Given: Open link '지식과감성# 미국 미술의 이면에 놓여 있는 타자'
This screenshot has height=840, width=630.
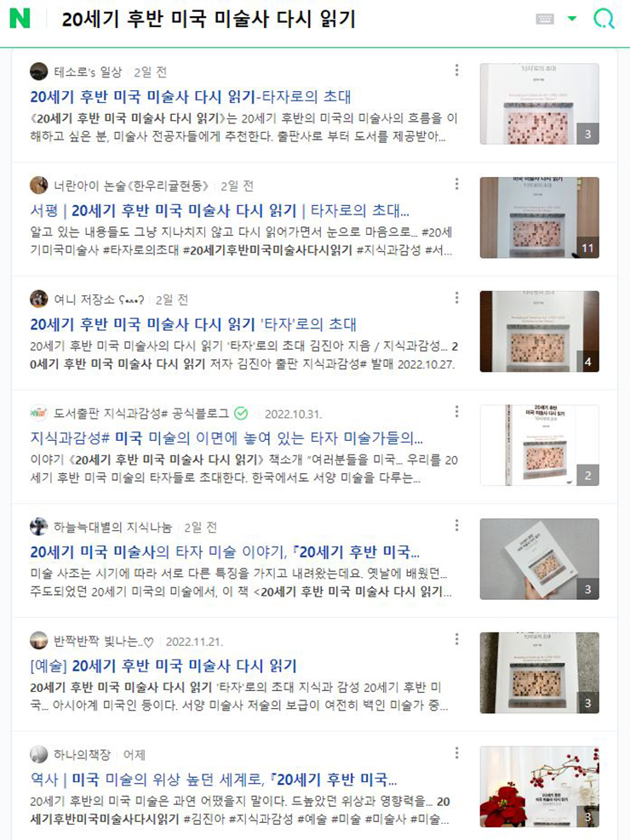Looking at the screenshot, I should (x=226, y=438).
